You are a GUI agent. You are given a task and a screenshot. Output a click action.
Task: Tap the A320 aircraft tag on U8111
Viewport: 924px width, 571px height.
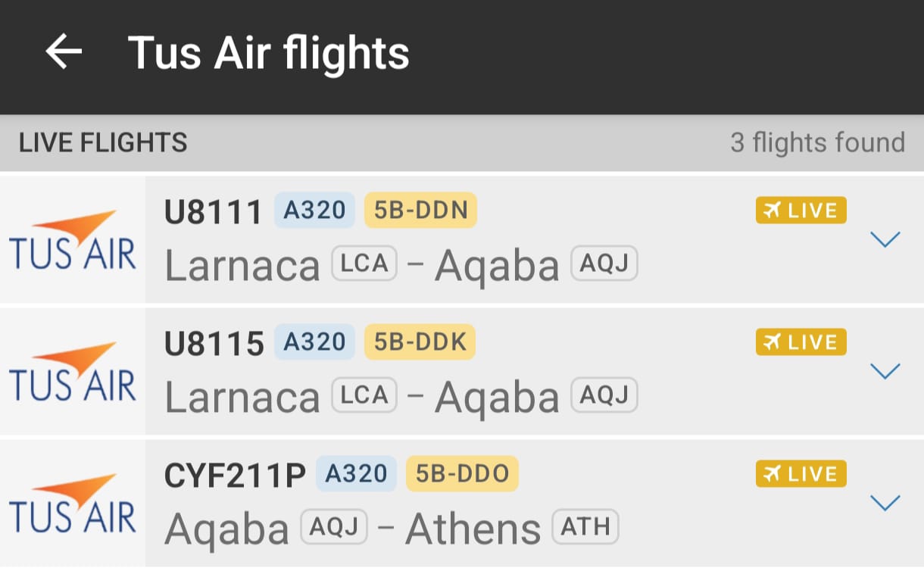pyautogui.click(x=314, y=211)
